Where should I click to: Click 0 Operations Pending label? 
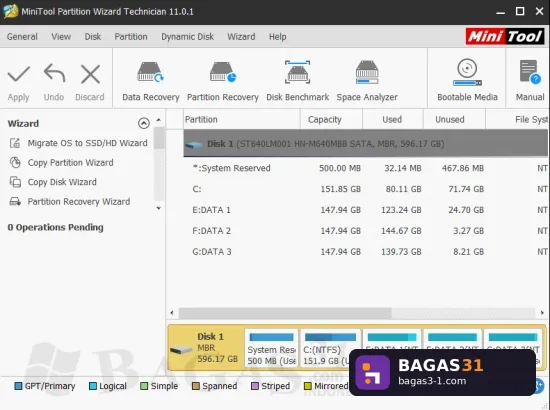[55, 227]
